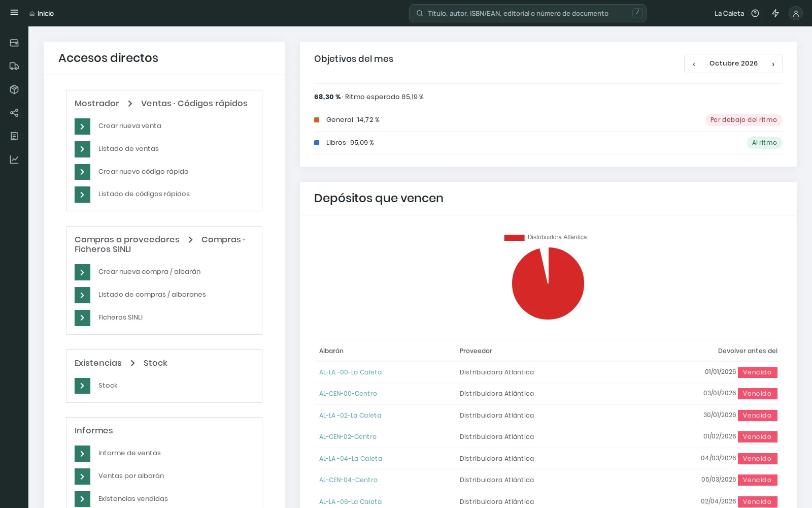Open the line chart reports sidebar icon

tap(14, 160)
